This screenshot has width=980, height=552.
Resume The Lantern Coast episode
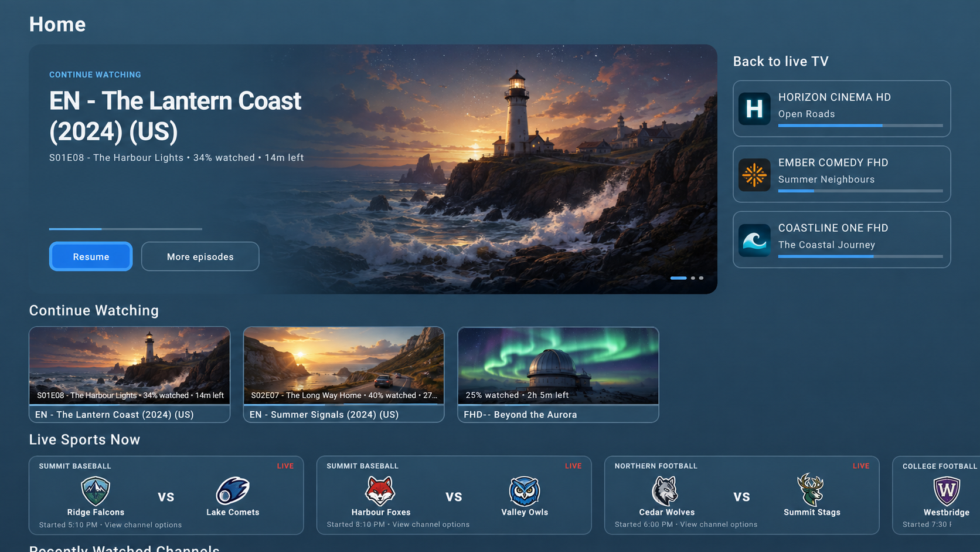pyautogui.click(x=91, y=256)
